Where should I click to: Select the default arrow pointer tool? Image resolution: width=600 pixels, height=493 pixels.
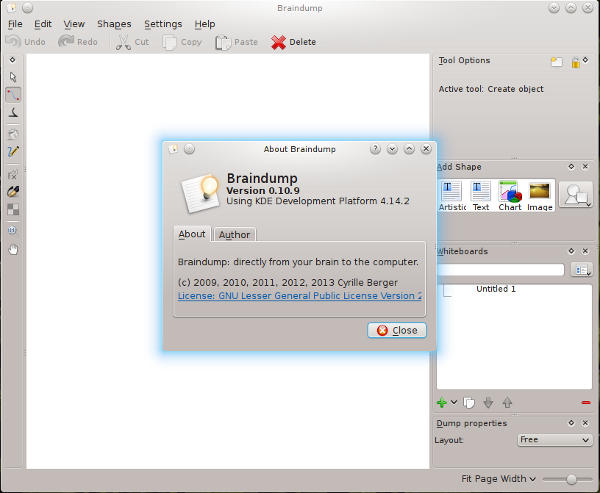click(13, 77)
